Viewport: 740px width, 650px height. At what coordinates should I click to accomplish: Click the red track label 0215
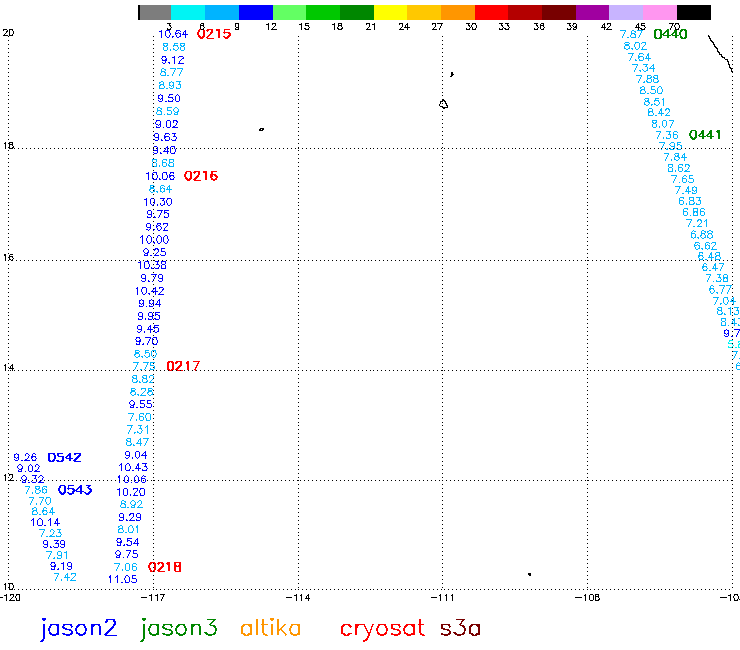click(214, 34)
